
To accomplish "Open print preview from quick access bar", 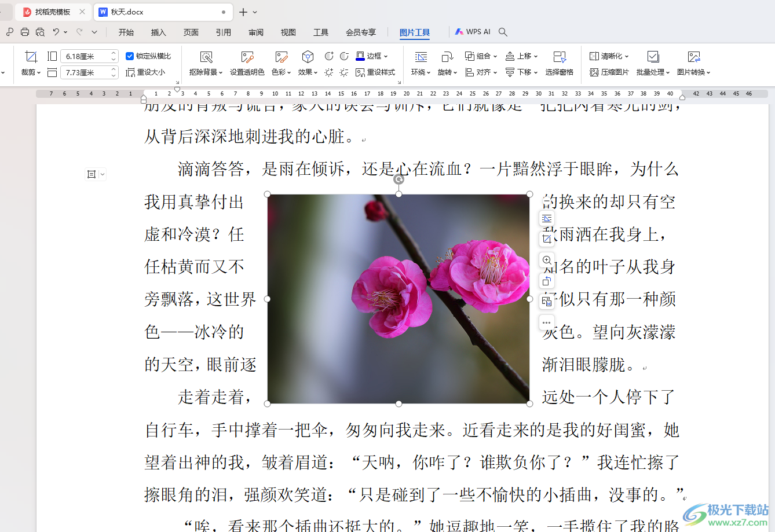I will (x=40, y=32).
